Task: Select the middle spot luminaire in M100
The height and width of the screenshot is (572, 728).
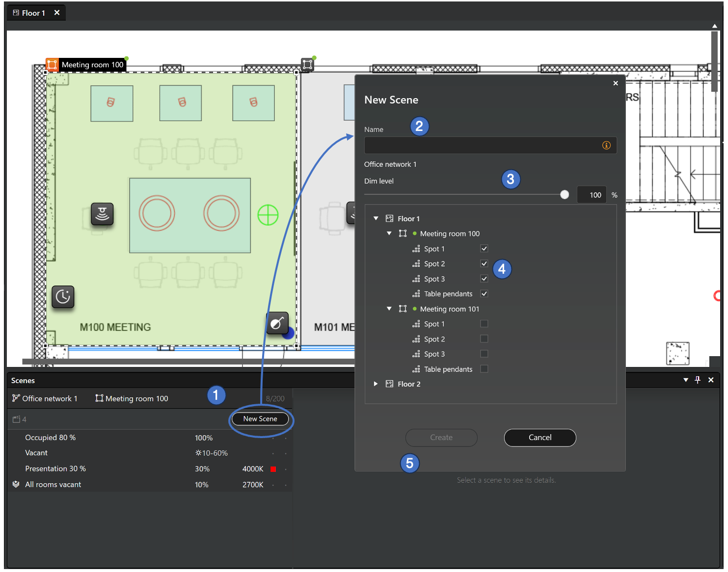Action: [181, 103]
